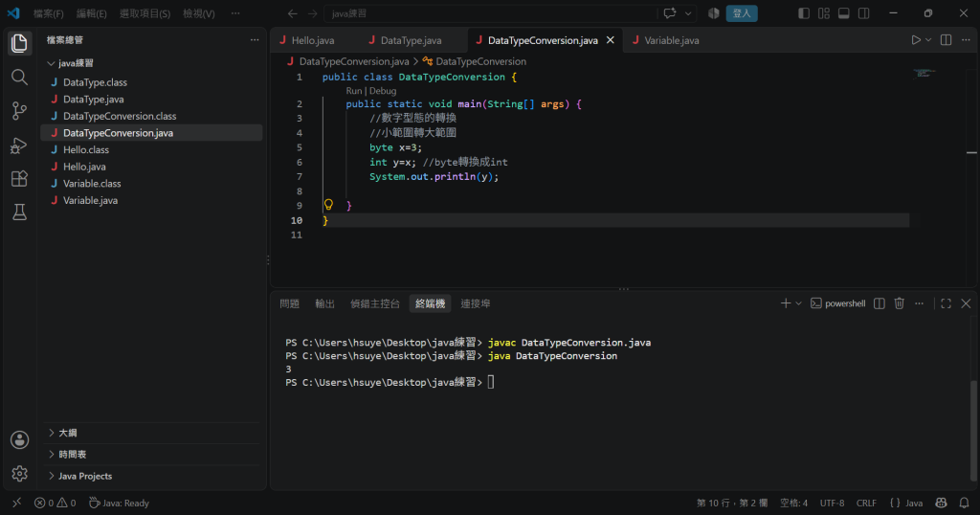Open the 選取項目(S) menu
Screen dimensions: 980x515
145,13
